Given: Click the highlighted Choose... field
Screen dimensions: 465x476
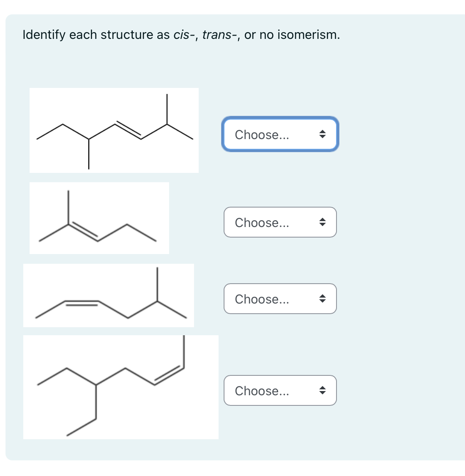Looking at the screenshot, I should point(262,134).
